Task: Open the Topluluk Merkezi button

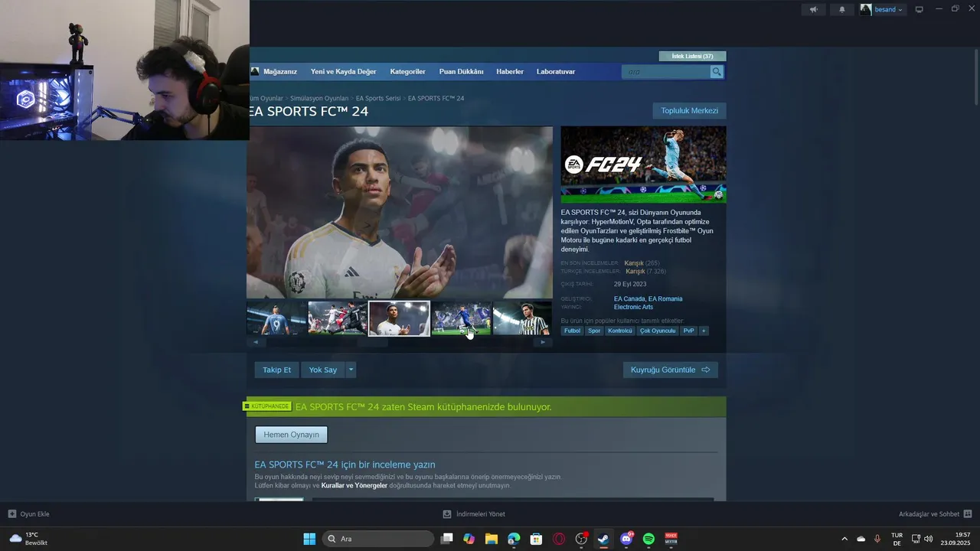Action: (x=689, y=111)
